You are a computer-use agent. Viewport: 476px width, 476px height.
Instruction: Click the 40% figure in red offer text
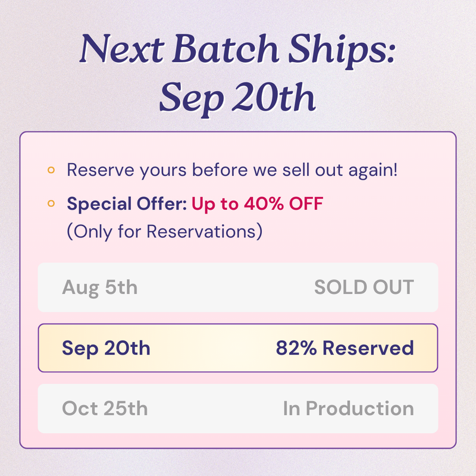tap(264, 203)
